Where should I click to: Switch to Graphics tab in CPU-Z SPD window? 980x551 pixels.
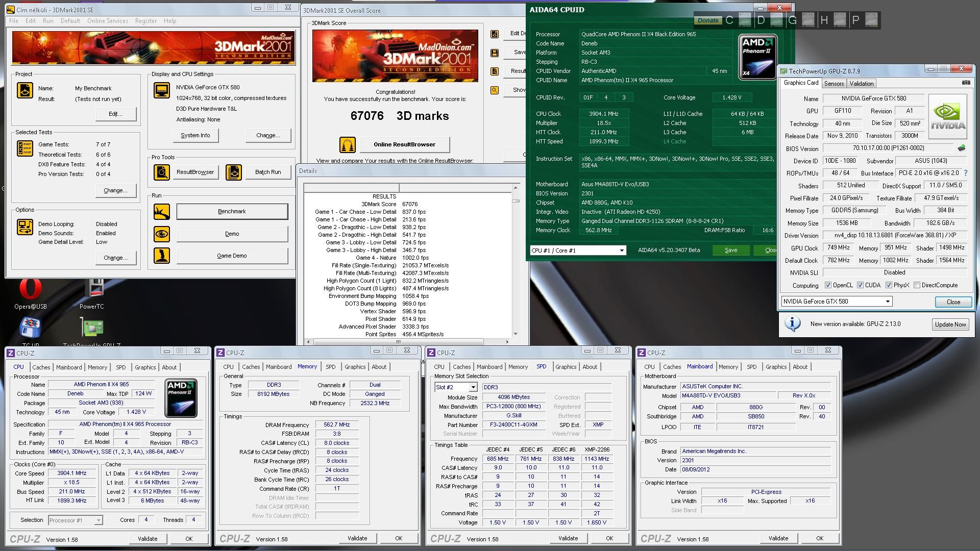tap(566, 367)
